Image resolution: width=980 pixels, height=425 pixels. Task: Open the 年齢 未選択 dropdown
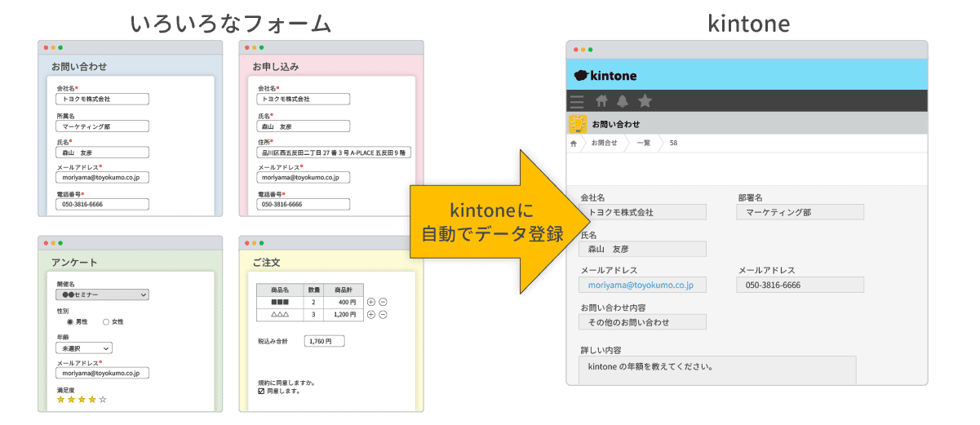84,348
